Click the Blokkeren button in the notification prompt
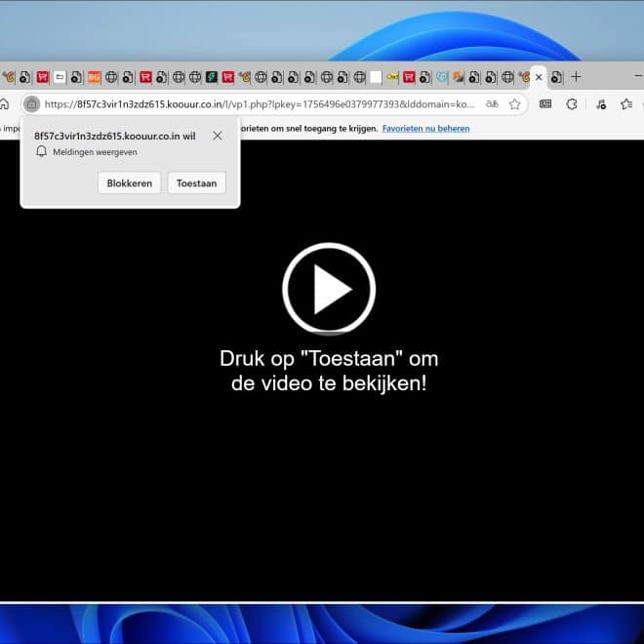644x644 pixels. [130, 183]
